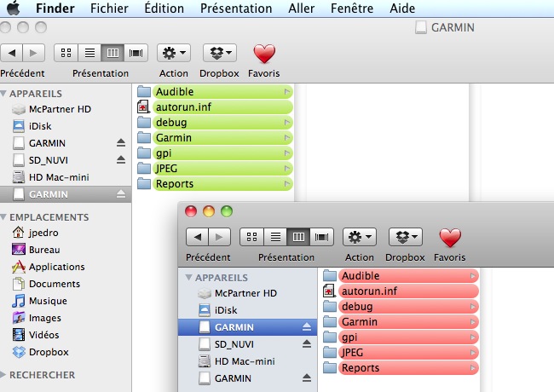Switch back window to list view
Image resolution: width=554 pixels, height=392 pixels.
89,53
